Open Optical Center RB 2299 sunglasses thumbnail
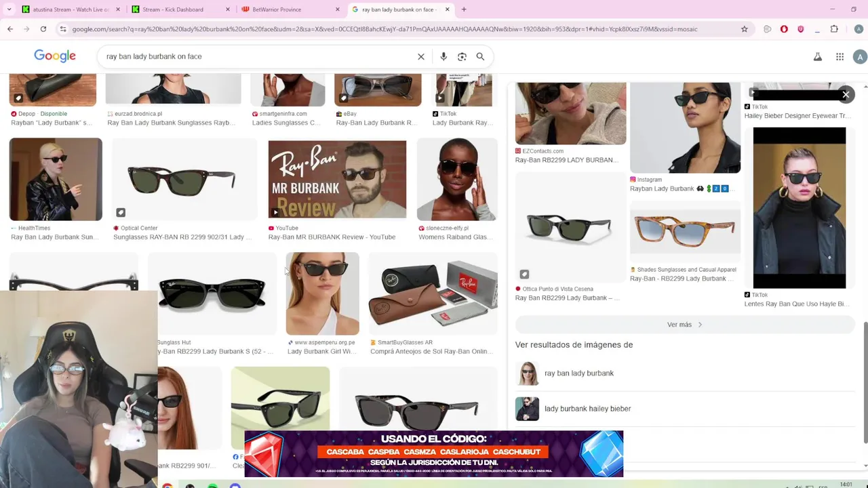 [184, 180]
